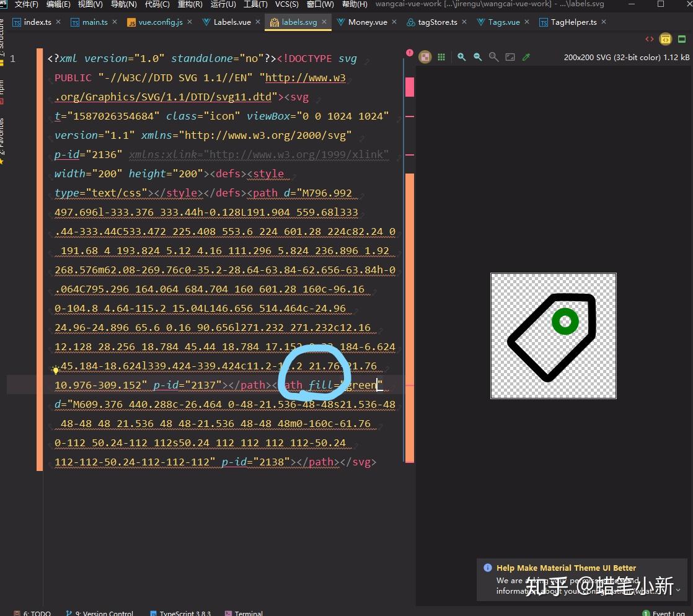This screenshot has width=693, height=616.
Task: Open the 编辑(E) menu
Action: tap(58, 4)
